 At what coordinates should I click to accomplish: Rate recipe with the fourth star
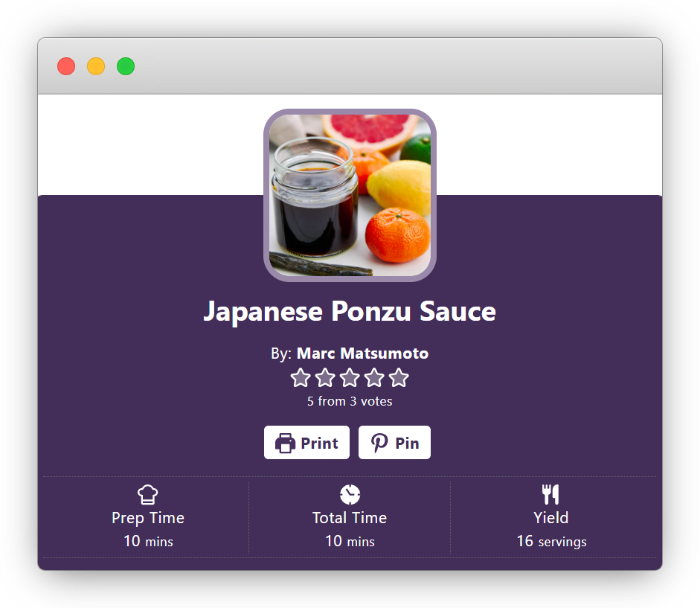pyautogui.click(x=374, y=378)
